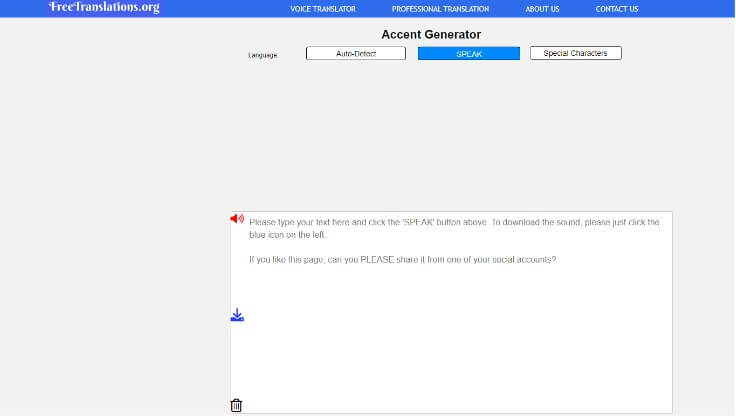Go to Professional Translation page
The width and height of the screenshot is (736, 416).
coord(440,9)
